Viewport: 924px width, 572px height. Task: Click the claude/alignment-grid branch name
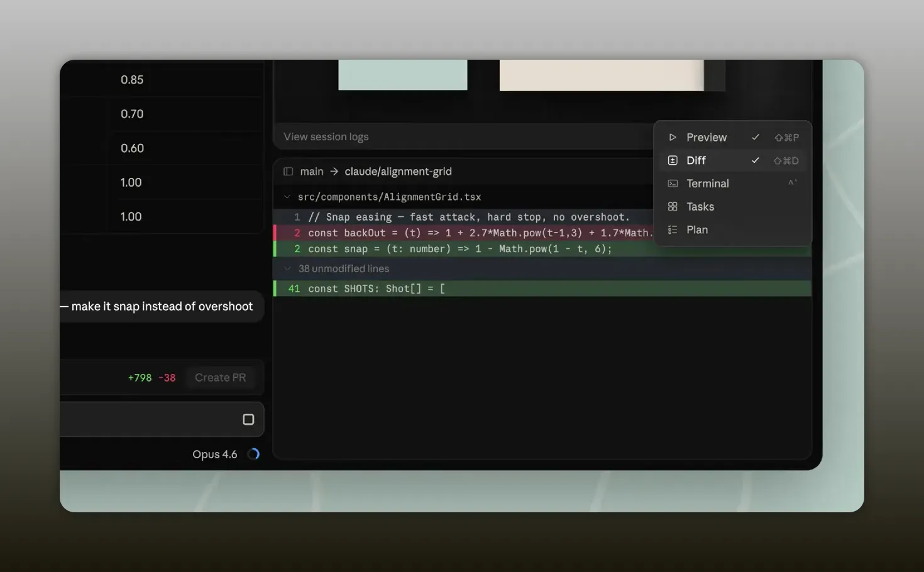(398, 171)
